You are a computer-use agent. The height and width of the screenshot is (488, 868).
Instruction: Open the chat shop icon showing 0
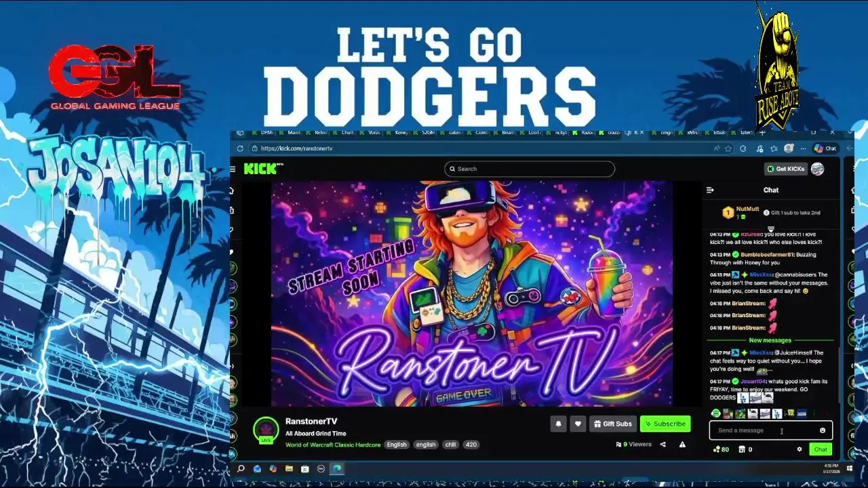(x=745, y=449)
